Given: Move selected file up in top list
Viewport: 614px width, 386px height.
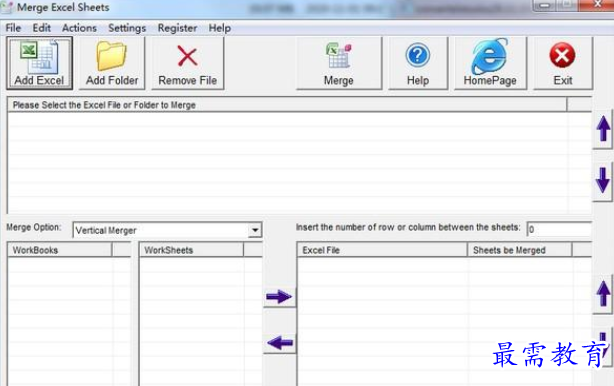Looking at the screenshot, I should click(x=603, y=129).
